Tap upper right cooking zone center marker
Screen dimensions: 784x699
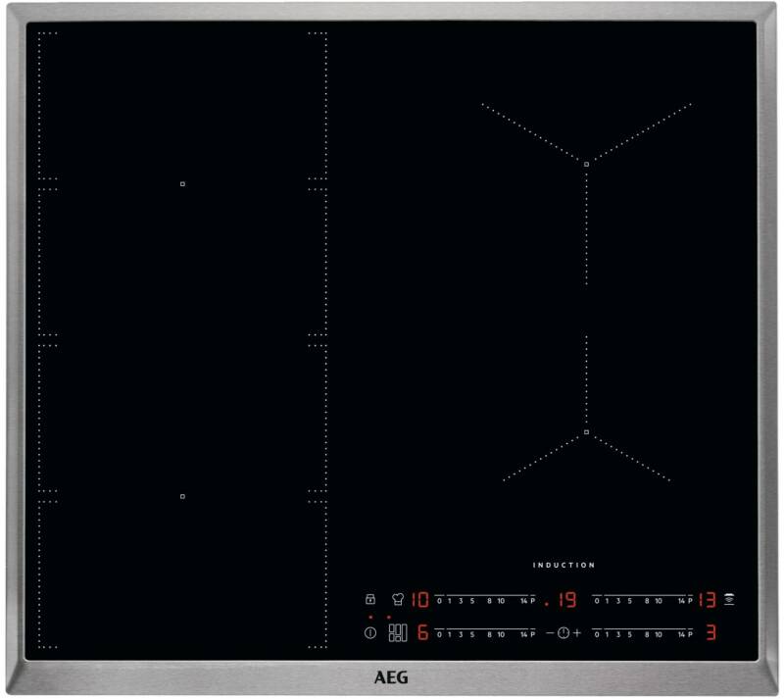(x=586, y=164)
